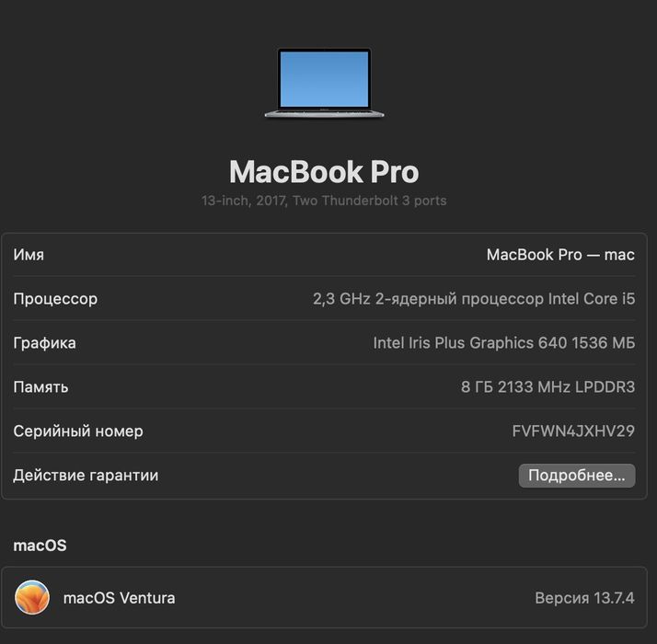Click the Действие гарантии label
The image size is (657, 644).
[86, 475]
